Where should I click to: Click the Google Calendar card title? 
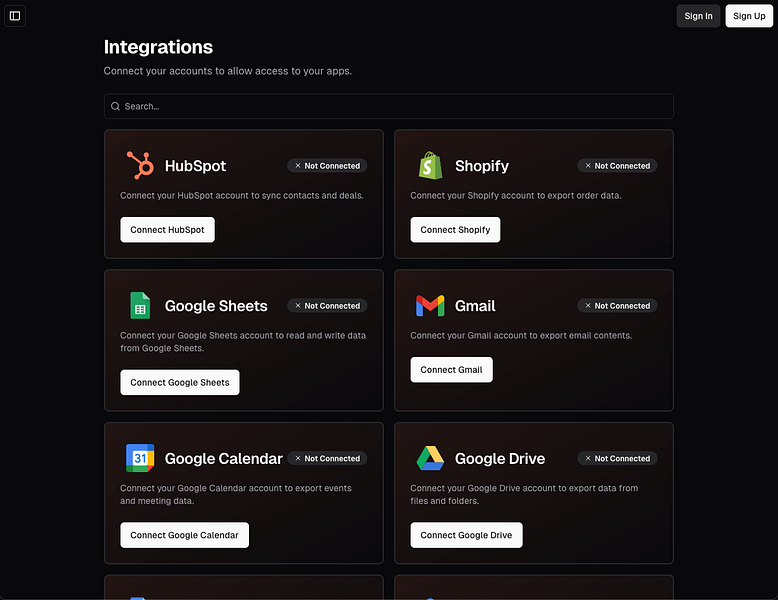pos(223,459)
